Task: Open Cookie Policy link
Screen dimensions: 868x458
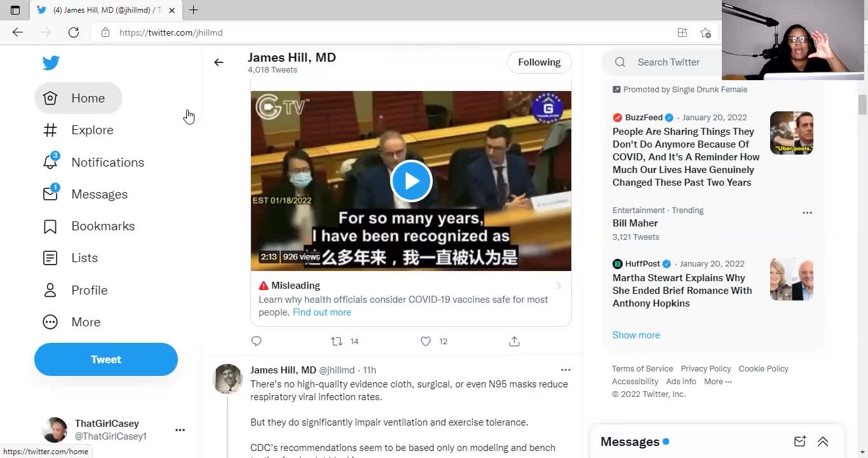Action: 763,369
